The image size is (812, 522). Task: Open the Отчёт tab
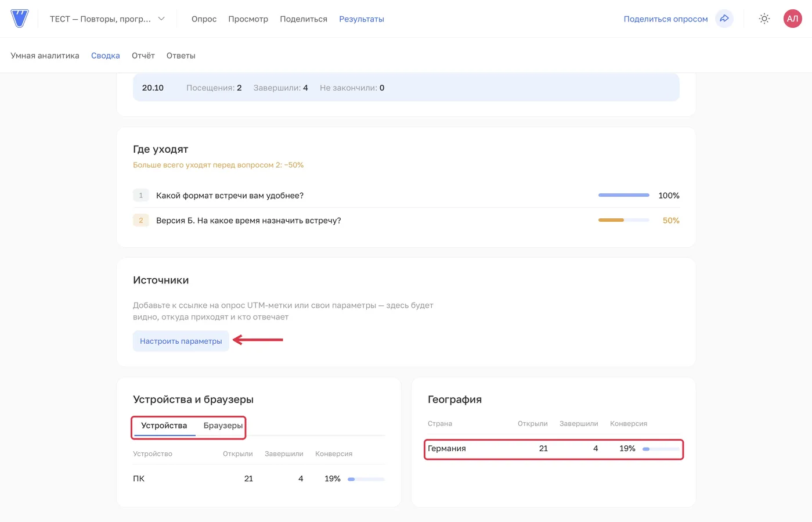pyautogui.click(x=143, y=56)
